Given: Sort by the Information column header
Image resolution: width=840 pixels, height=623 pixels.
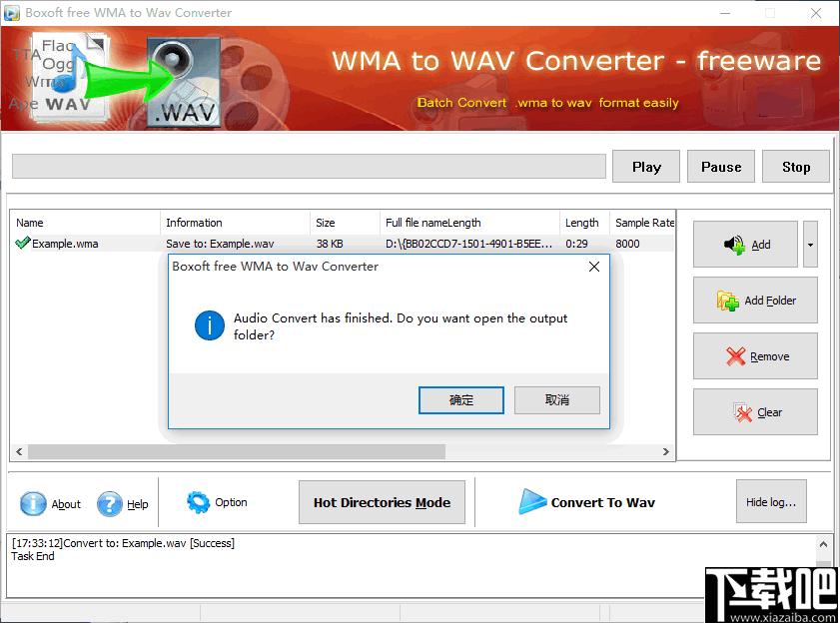Looking at the screenshot, I should click(235, 223).
